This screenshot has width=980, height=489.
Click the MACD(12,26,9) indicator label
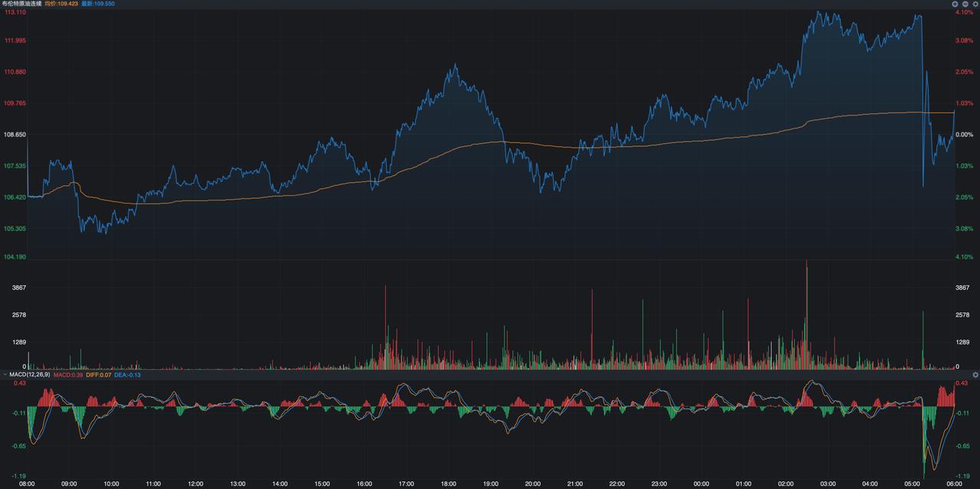coord(31,375)
